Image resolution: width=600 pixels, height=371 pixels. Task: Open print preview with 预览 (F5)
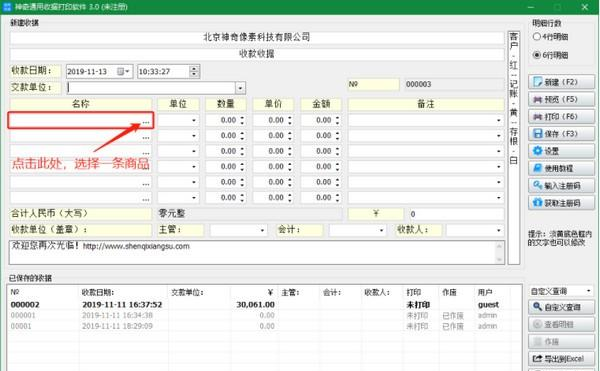point(561,99)
